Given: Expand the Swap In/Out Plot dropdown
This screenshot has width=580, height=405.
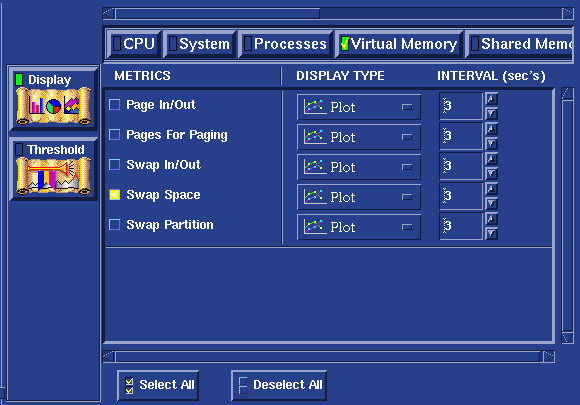Looking at the screenshot, I should [359, 167].
